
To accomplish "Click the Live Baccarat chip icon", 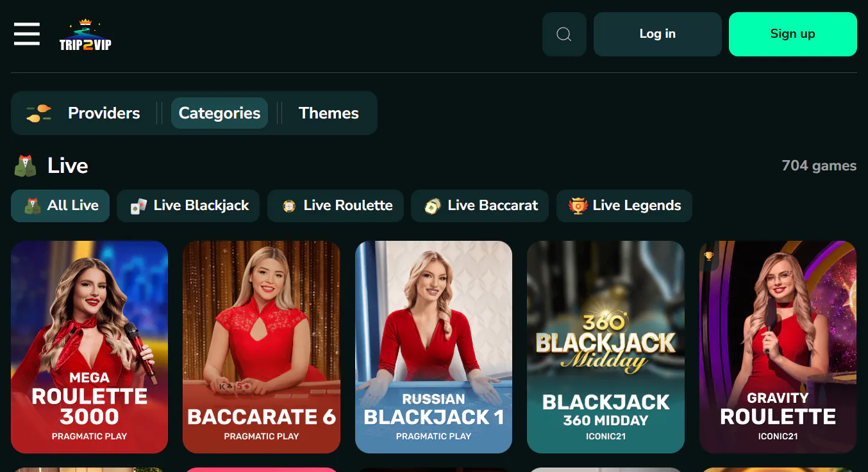I will 432,206.
